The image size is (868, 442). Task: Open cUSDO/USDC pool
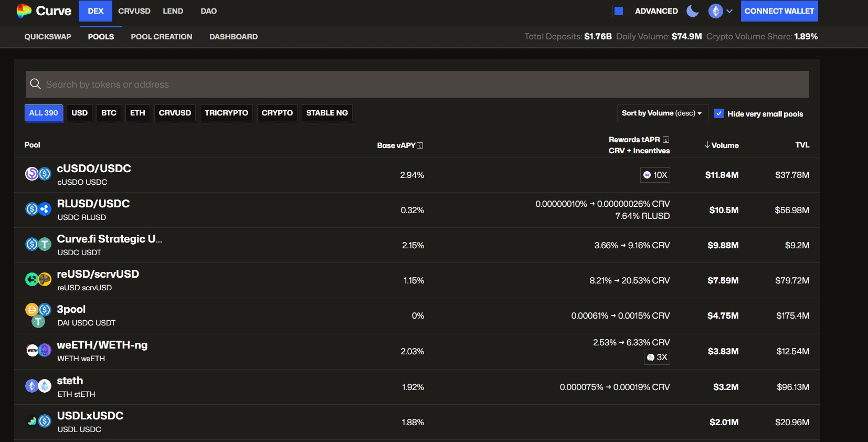[94, 169]
